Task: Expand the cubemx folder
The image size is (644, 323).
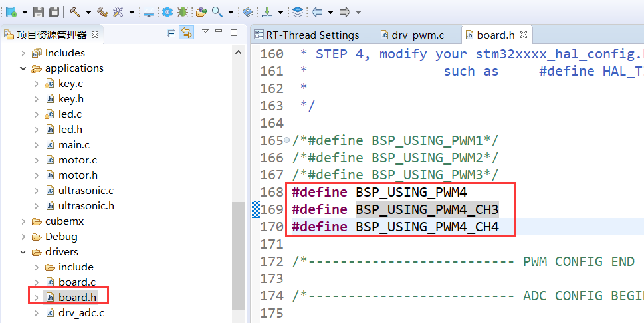Action: coord(23,221)
